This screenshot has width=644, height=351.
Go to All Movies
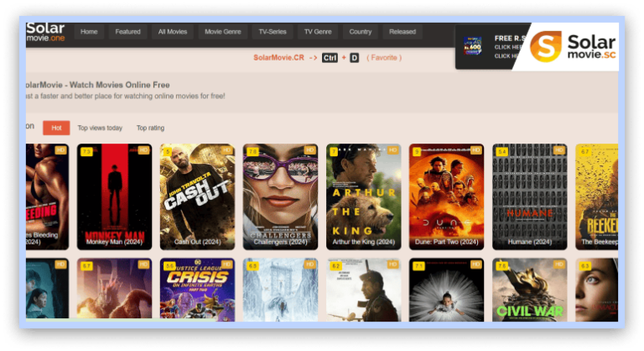pyautogui.click(x=173, y=32)
